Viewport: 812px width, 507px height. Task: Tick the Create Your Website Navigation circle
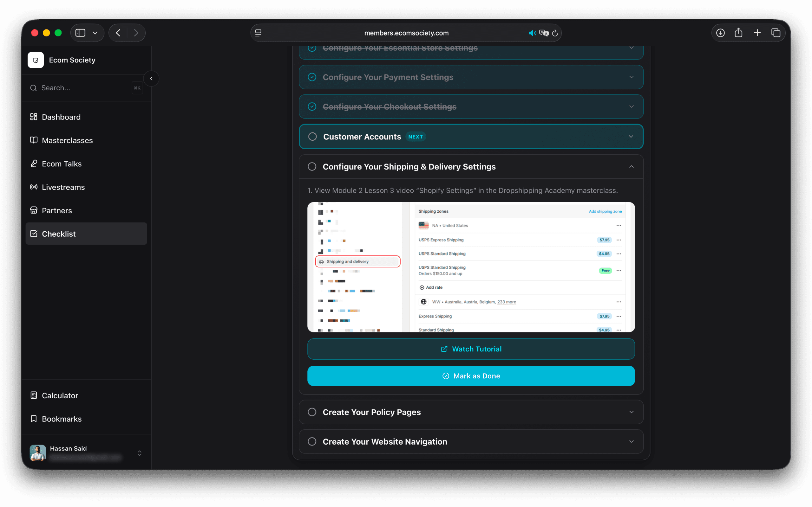point(312,441)
